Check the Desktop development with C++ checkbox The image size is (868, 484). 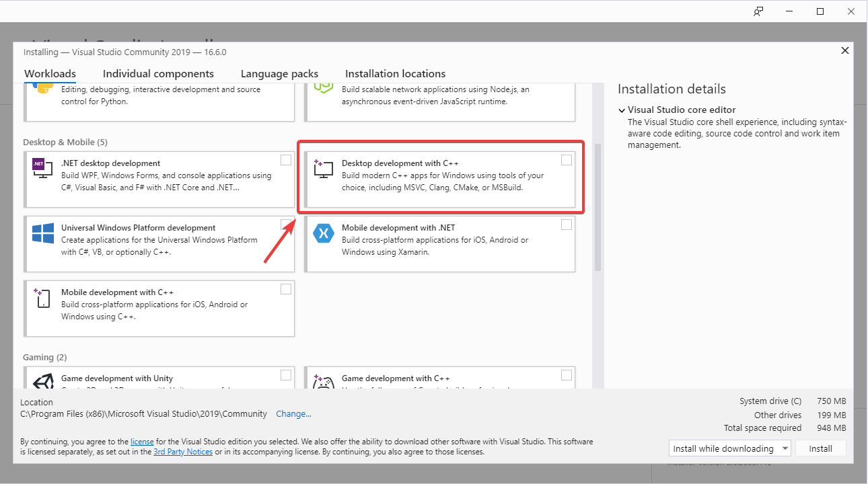click(x=567, y=159)
